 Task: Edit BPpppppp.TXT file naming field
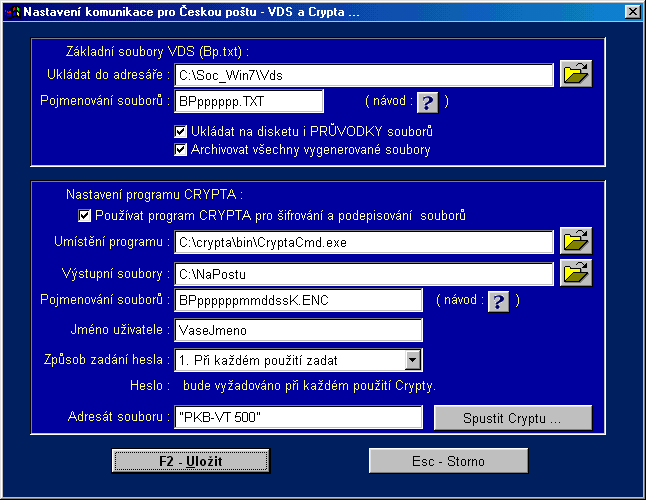[249, 101]
